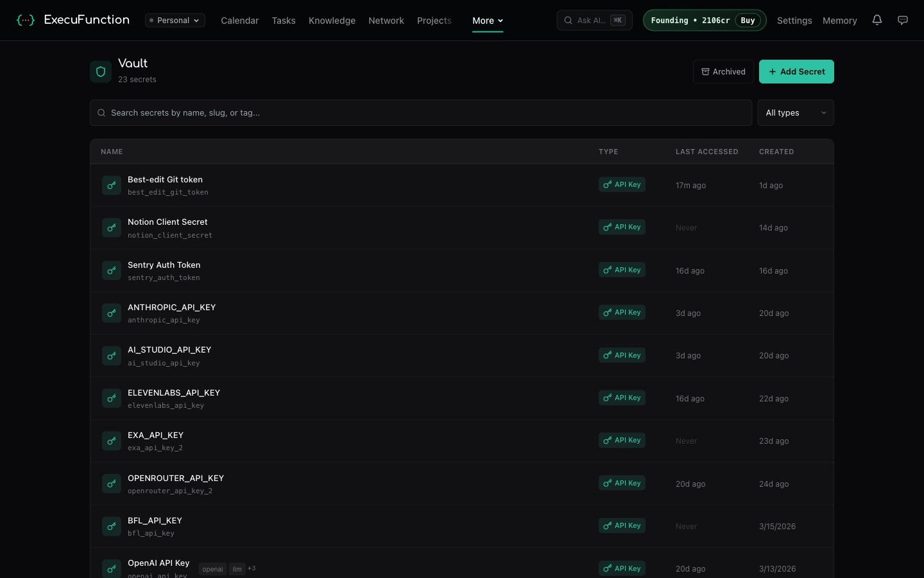The width and height of the screenshot is (924, 578).
Task: Click the key icon beside OpenAI API Key
Action: coord(111,568)
